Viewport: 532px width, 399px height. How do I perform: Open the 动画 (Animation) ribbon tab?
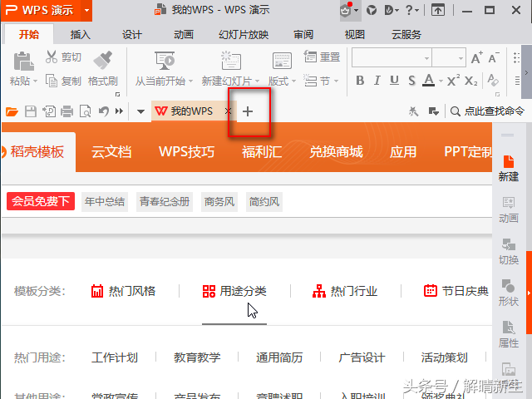(x=183, y=34)
